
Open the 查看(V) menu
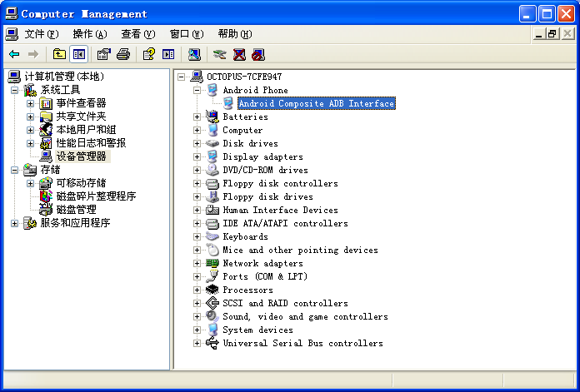(138, 34)
